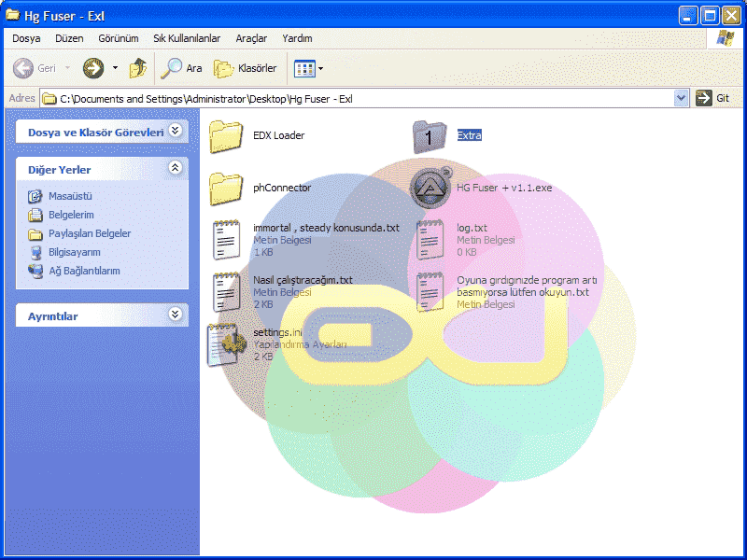Close the Hg Fuser - Exl window
Image resolution: width=747 pixels, height=560 pixels.
tap(731, 16)
